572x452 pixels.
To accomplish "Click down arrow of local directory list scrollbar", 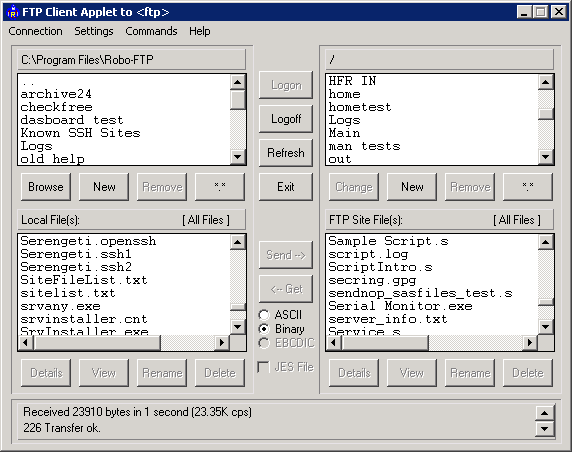I will (238, 157).
